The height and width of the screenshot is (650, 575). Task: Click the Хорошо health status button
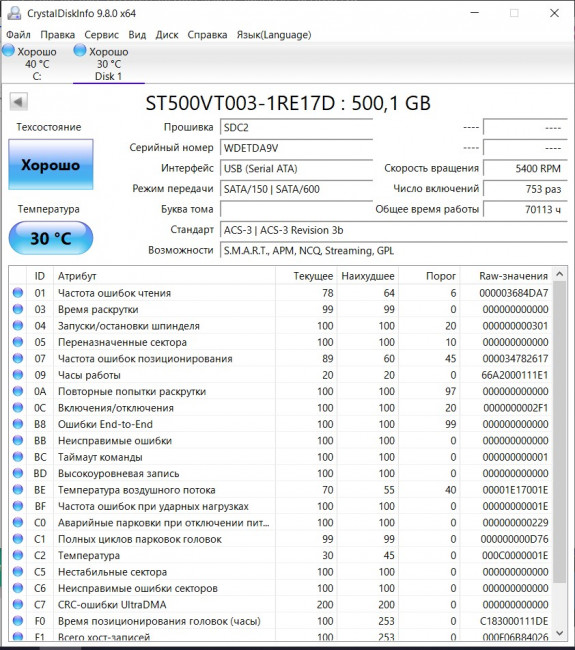[51, 165]
